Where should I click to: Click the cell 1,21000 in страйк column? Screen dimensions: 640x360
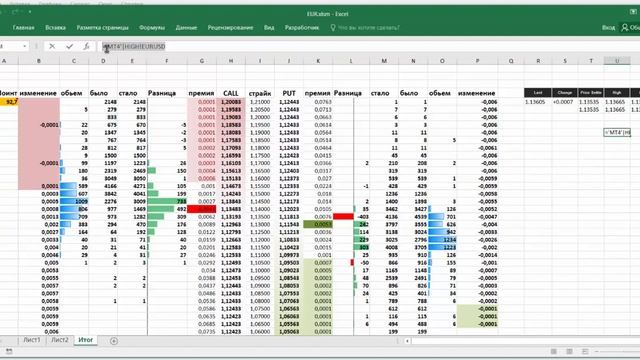click(x=260, y=102)
